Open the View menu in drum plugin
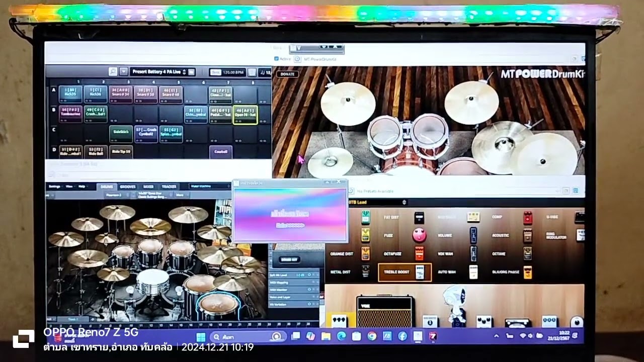This screenshot has width=644, height=362. click(69, 187)
